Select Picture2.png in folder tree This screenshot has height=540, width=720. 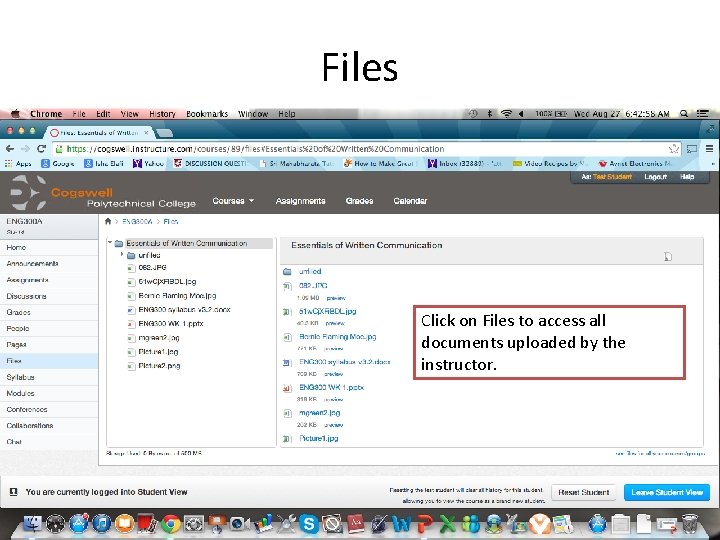point(159,366)
